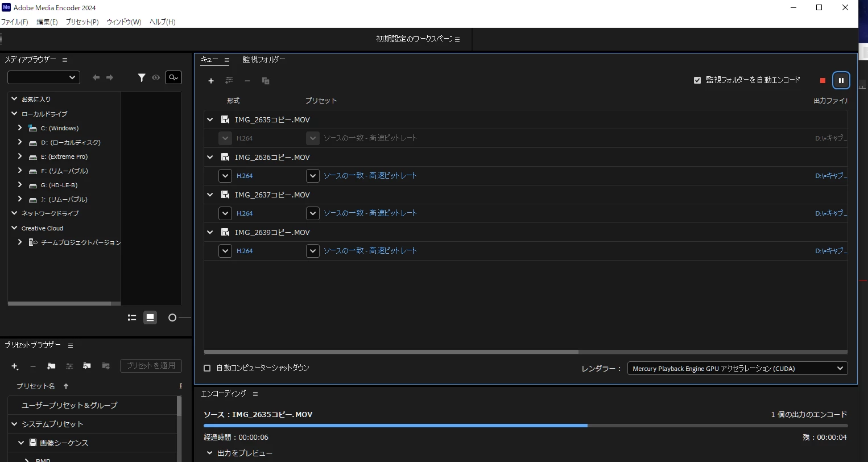Delete preset with the Preset Browser minus icon
This screenshot has height=462, width=868.
[x=33, y=366]
